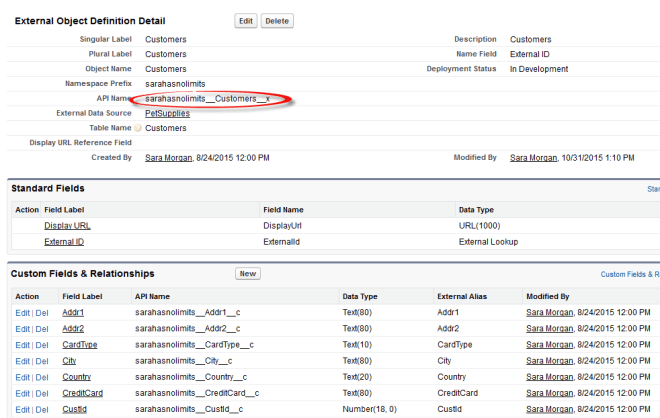Click the URL(1000) data type cell

(x=479, y=226)
